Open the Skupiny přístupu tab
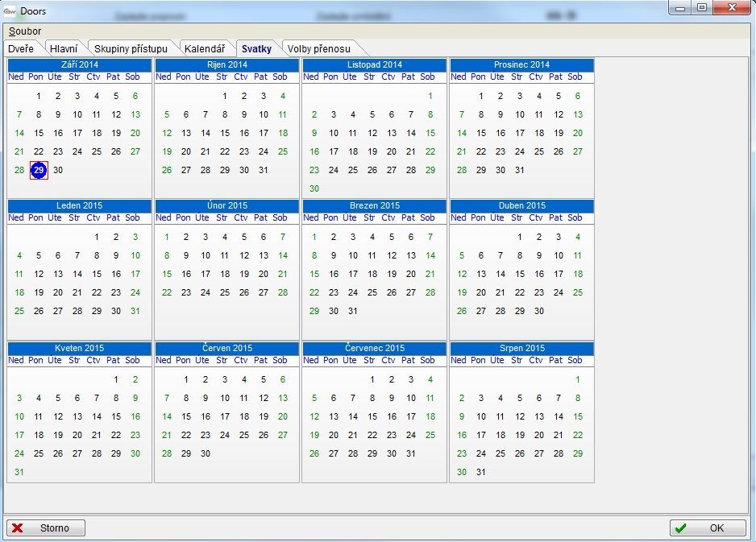 point(131,49)
